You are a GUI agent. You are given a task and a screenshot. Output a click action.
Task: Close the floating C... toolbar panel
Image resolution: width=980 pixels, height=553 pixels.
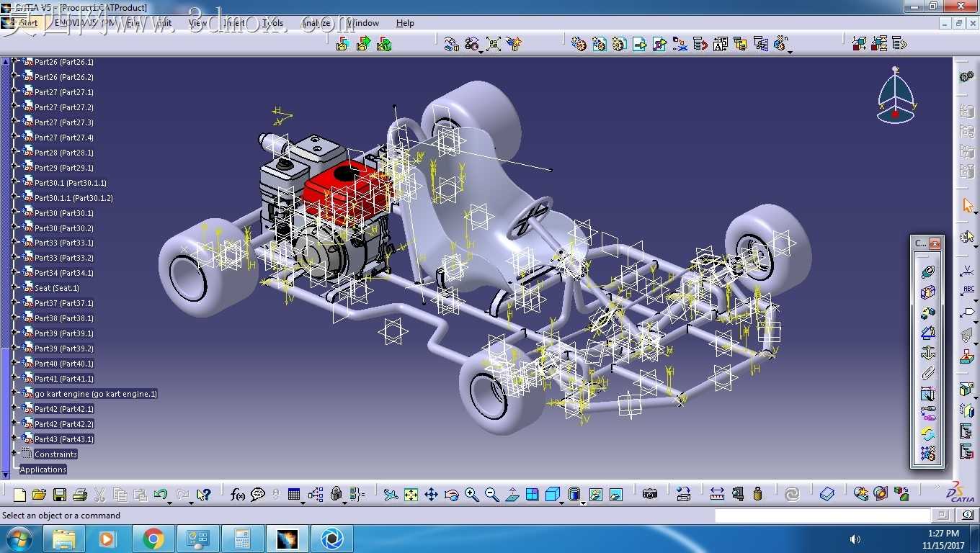pyautogui.click(x=935, y=243)
